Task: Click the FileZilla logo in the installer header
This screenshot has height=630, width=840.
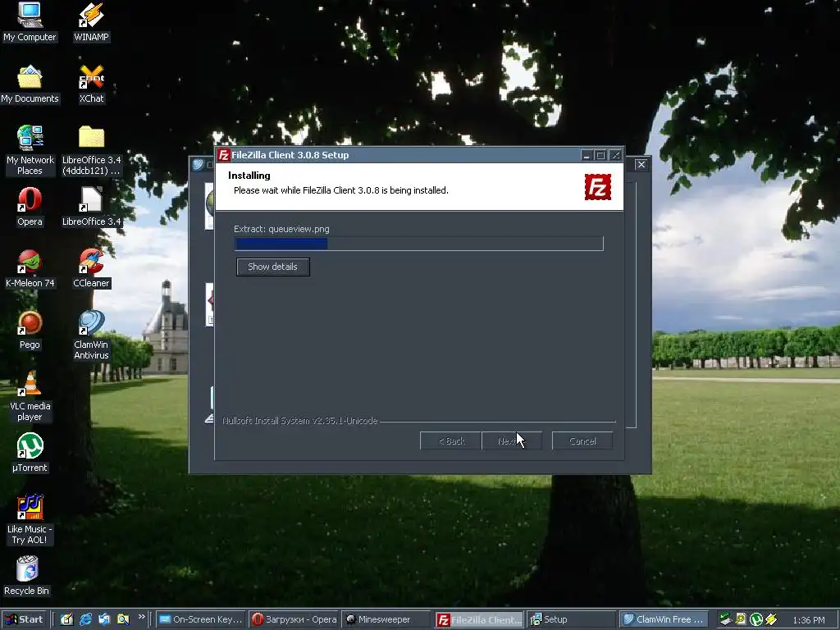Action: pyautogui.click(x=598, y=187)
